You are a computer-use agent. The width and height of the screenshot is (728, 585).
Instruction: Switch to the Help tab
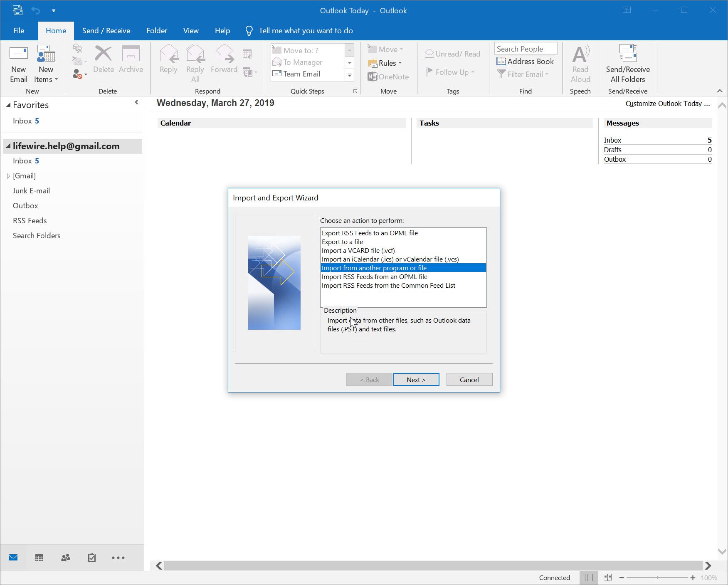[x=222, y=31]
